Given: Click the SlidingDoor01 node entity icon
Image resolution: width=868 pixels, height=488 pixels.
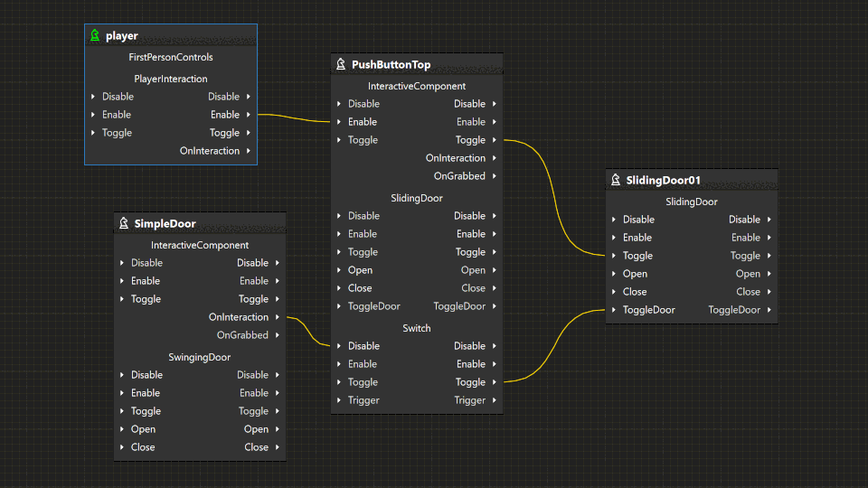Looking at the screenshot, I should (616, 181).
